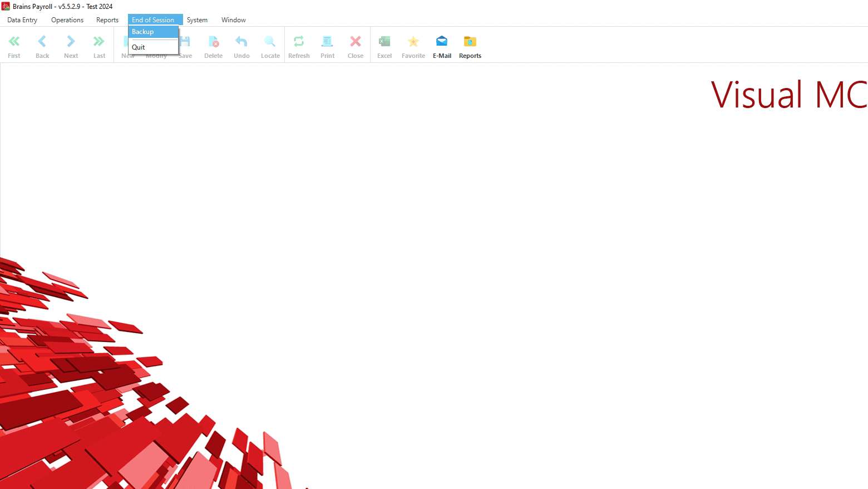Viewport: 868px width, 489px height.
Task: Open the Operations menu
Action: coord(67,20)
